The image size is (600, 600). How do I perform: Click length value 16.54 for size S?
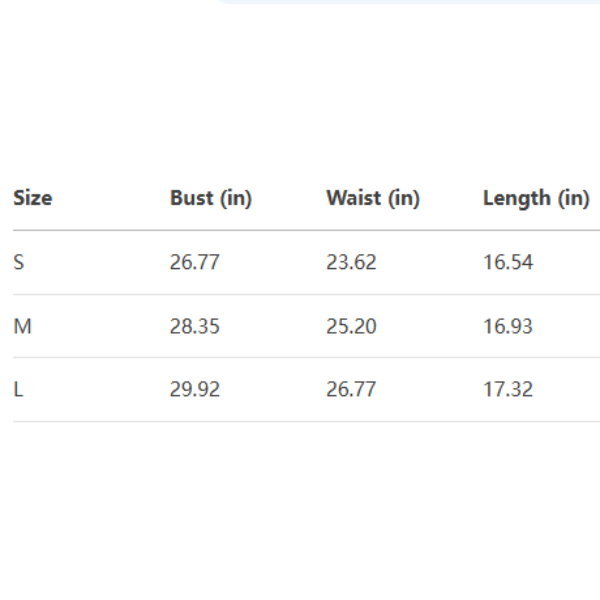508,263
